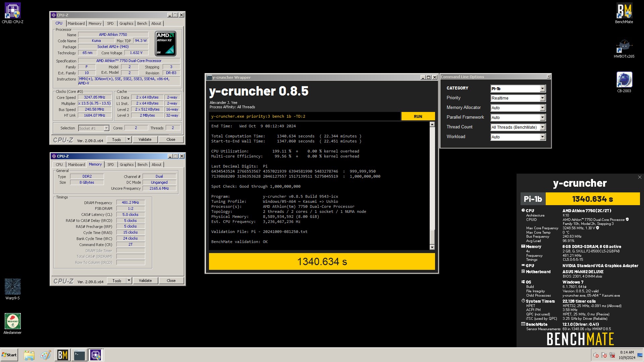Click Validate in bottom CPU-Z window
Screen dimensions: 644x362
point(145,281)
